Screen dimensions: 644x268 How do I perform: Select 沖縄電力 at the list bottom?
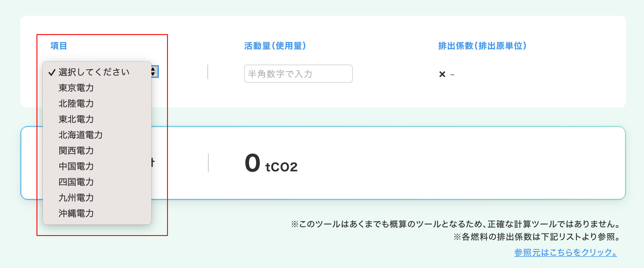click(76, 213)
